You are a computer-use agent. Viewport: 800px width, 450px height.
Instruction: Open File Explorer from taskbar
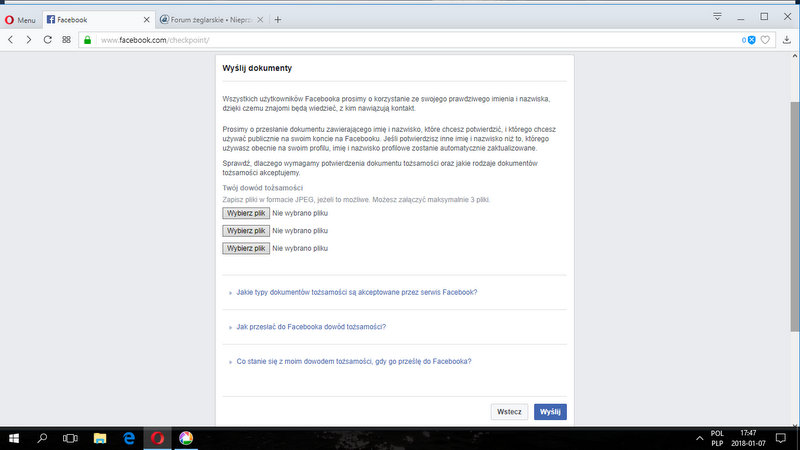100,438
